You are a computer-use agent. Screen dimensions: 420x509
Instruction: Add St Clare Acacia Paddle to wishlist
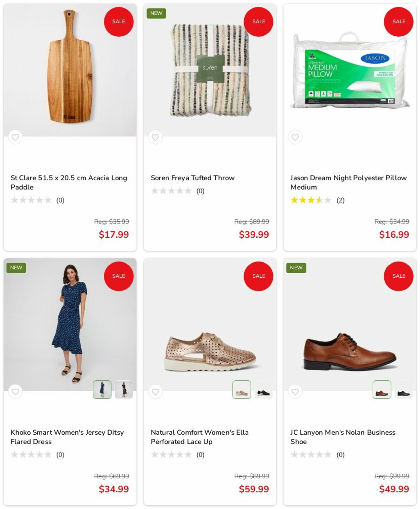(15, 137)
